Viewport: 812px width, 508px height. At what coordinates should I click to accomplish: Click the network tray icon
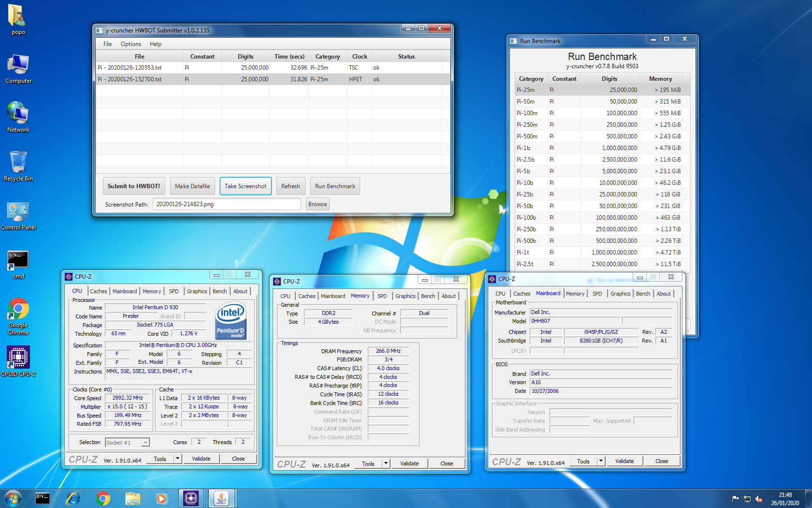click(x=747, y=499)
